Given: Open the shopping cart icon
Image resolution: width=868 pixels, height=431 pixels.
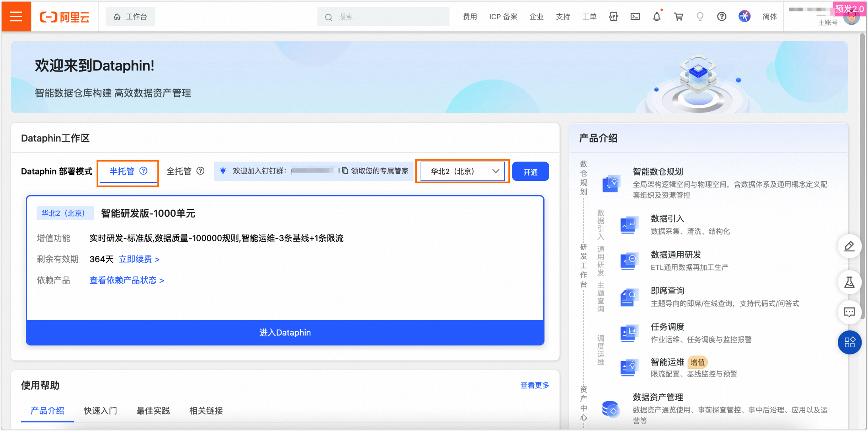Looking at the screenshot, I should point(678,17).
